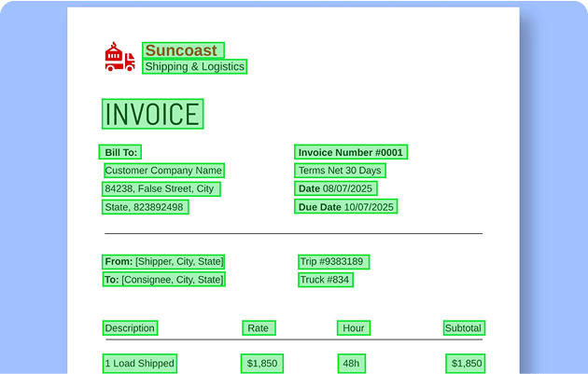Select the Terms Net 30 Days line
Viewport: 588px width, 374px height.
[340, 171]
